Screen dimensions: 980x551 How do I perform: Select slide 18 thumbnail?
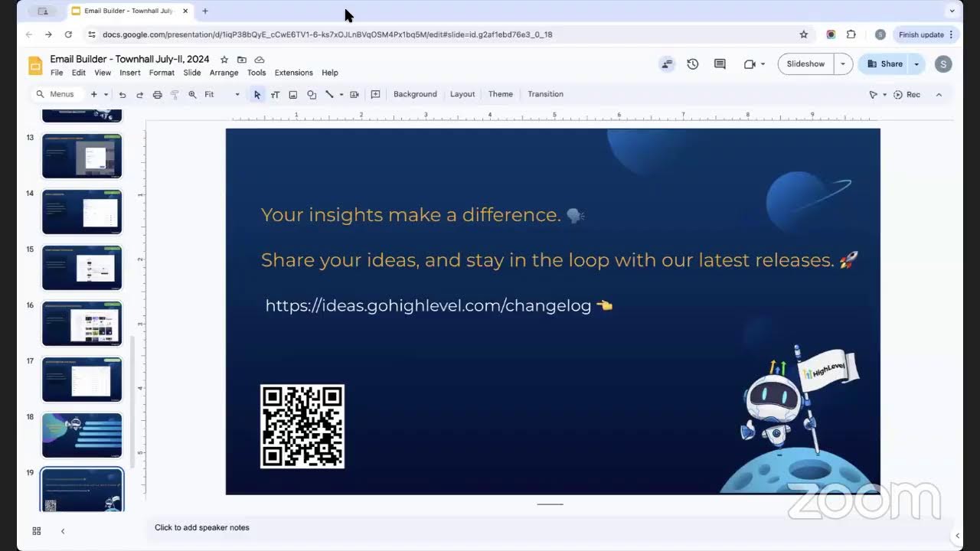82,435
